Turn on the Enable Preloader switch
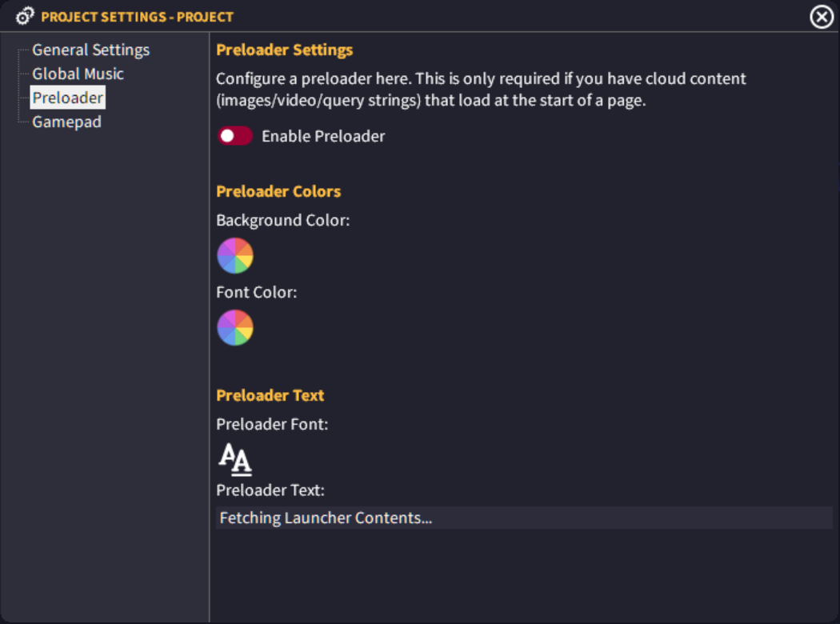The image size is (840, 624). coord(233,136)
